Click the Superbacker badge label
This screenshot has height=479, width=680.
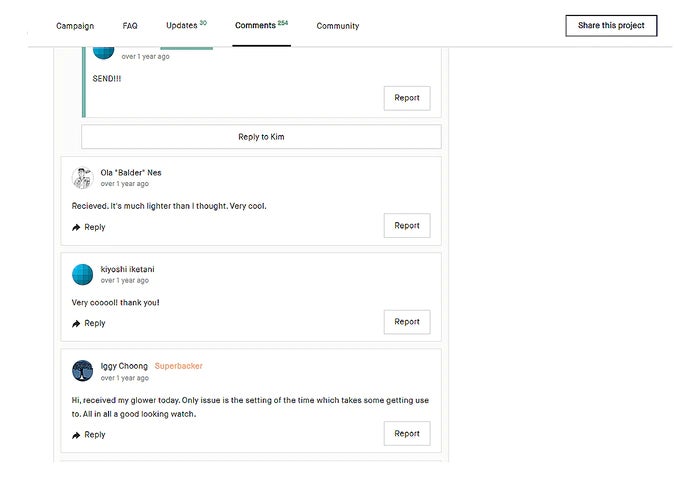pyautogui.click(x=178, y=366)
